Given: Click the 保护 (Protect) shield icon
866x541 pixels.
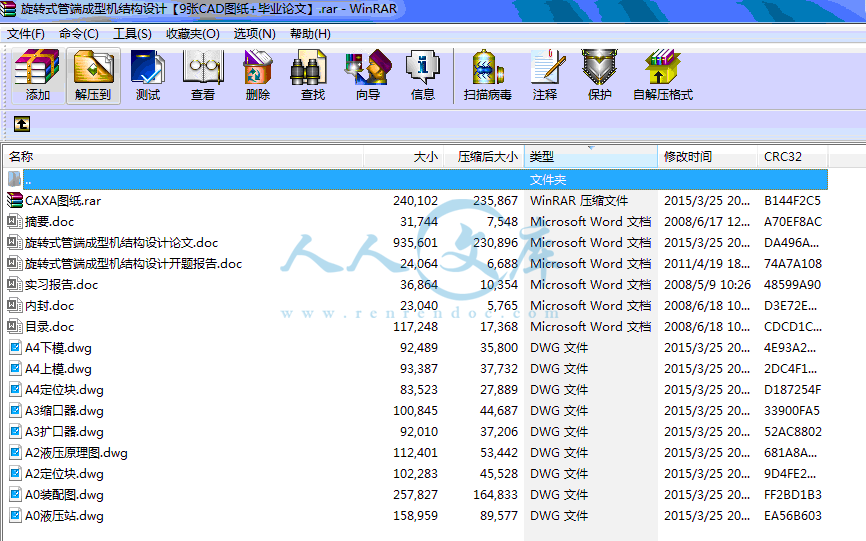Looking at the screenshot, I should tap(599, 67).
